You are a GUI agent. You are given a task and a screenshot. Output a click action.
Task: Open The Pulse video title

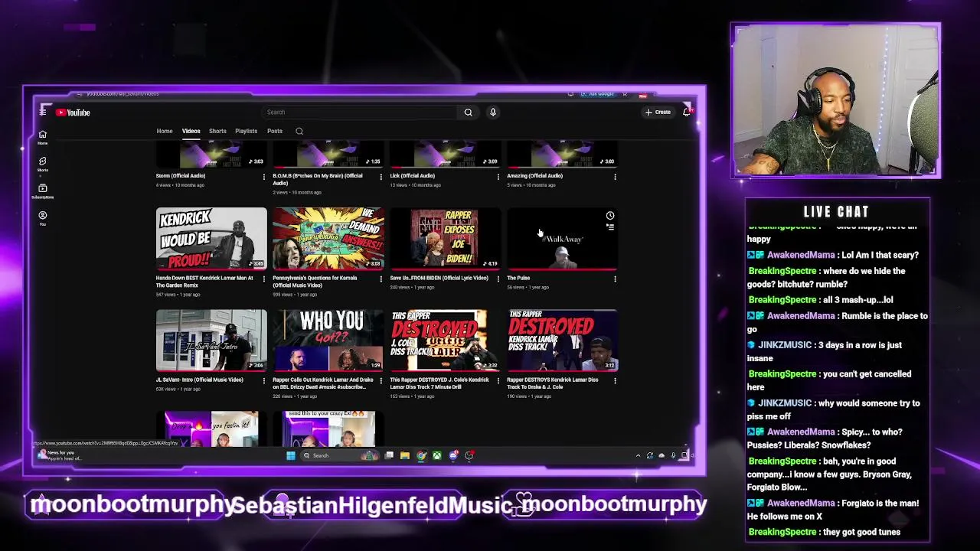(518, 279)
